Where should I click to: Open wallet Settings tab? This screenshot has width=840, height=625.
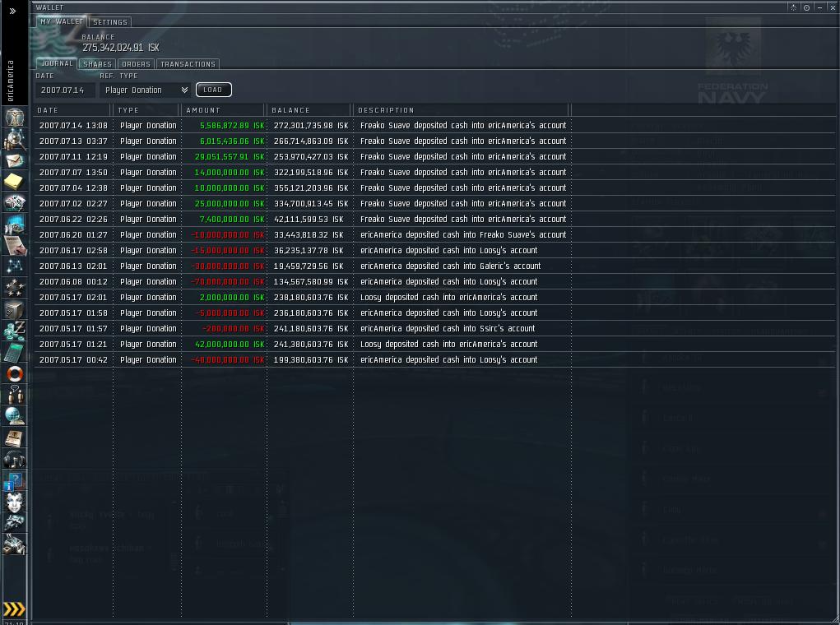[109, 22]
